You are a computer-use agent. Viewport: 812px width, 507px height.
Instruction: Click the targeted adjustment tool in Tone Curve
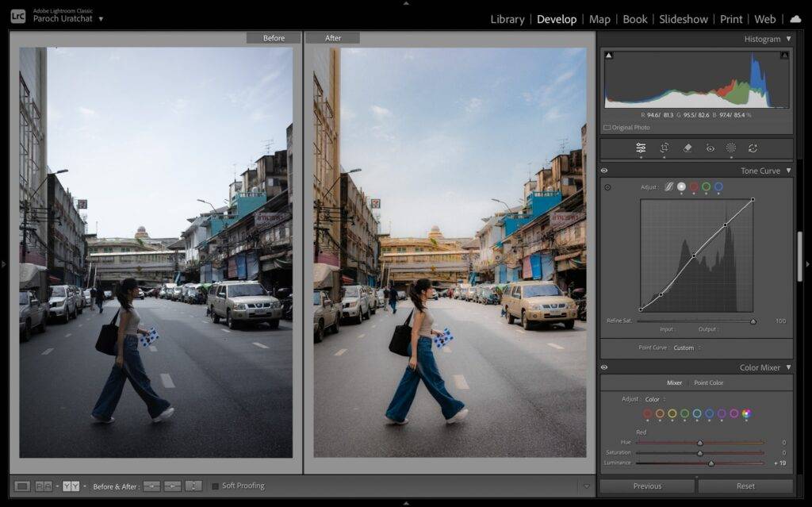click(x=607, y=187)
